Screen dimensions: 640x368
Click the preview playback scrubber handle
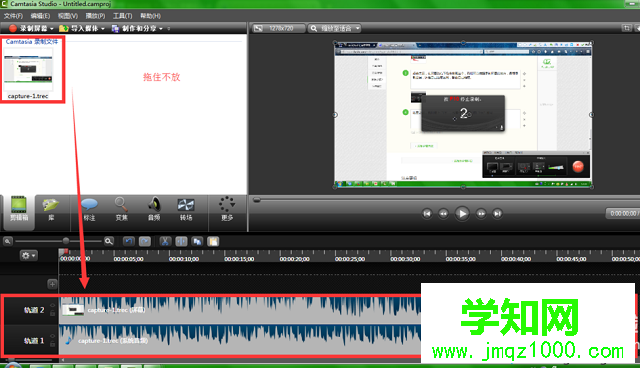click(256, 200)
